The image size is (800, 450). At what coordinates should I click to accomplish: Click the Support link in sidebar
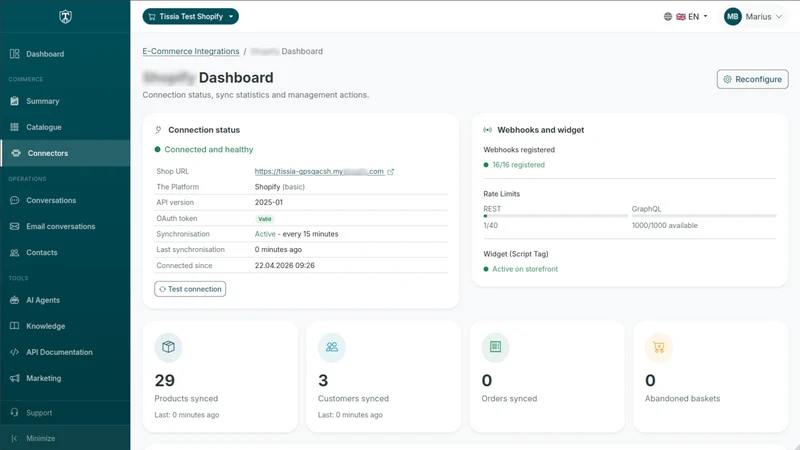[65, 412]
